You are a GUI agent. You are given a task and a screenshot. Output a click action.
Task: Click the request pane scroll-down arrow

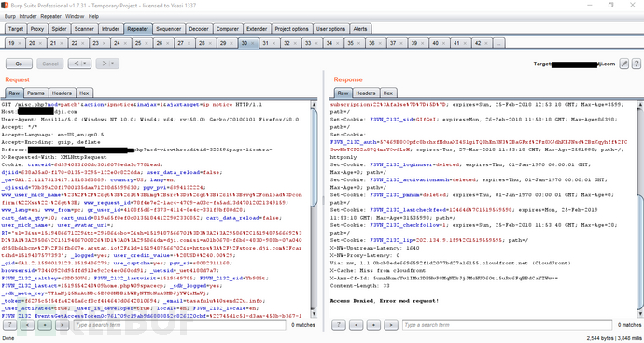[315, 315]
